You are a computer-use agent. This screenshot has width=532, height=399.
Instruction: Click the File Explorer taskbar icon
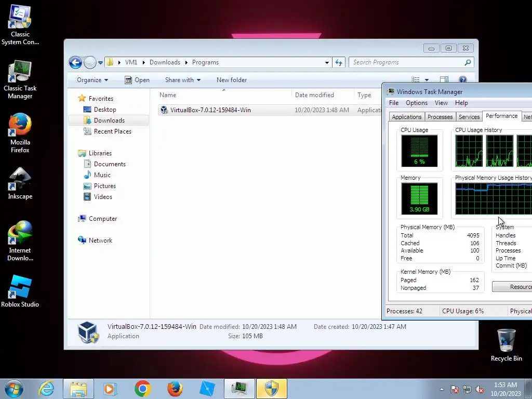(78, 389)
